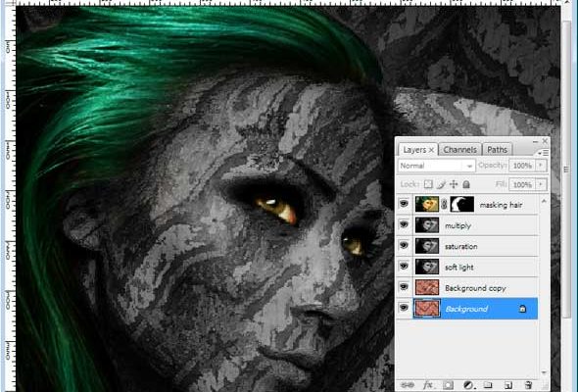Click the link layers icon
Image resolution: width=578 pixels, height=392 pixels.
click(408, 385)
